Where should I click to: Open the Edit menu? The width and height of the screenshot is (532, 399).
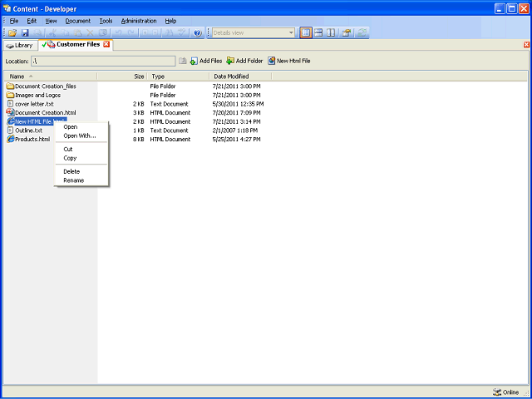pyautogui.click(x=32, y=21)
